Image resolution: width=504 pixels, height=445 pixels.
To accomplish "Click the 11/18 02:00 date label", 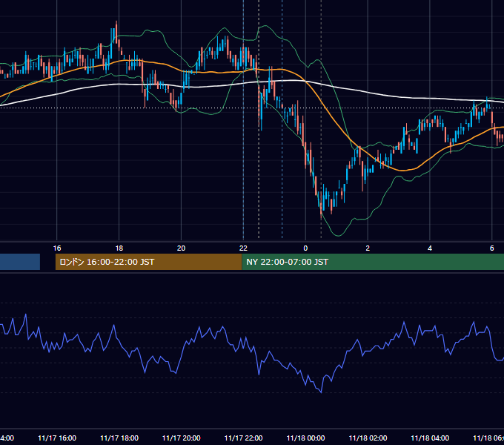I will coord(368,438).
